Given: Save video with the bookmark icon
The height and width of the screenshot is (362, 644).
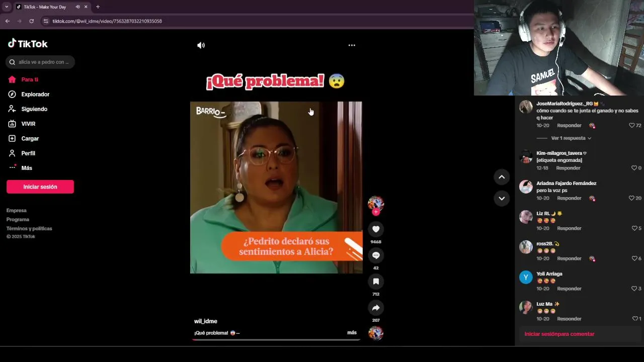Looking at the screenshot, I should [376, 282].
